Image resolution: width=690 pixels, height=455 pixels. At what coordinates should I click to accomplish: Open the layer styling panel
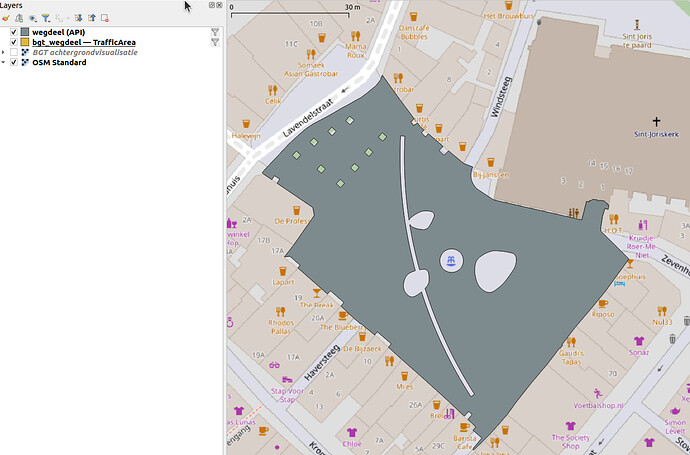pos(6,18)
